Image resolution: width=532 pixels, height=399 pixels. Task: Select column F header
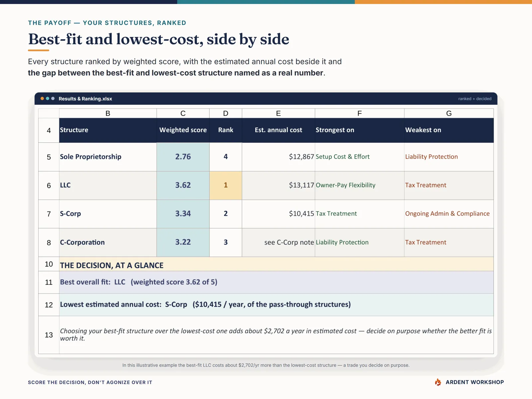359,113
